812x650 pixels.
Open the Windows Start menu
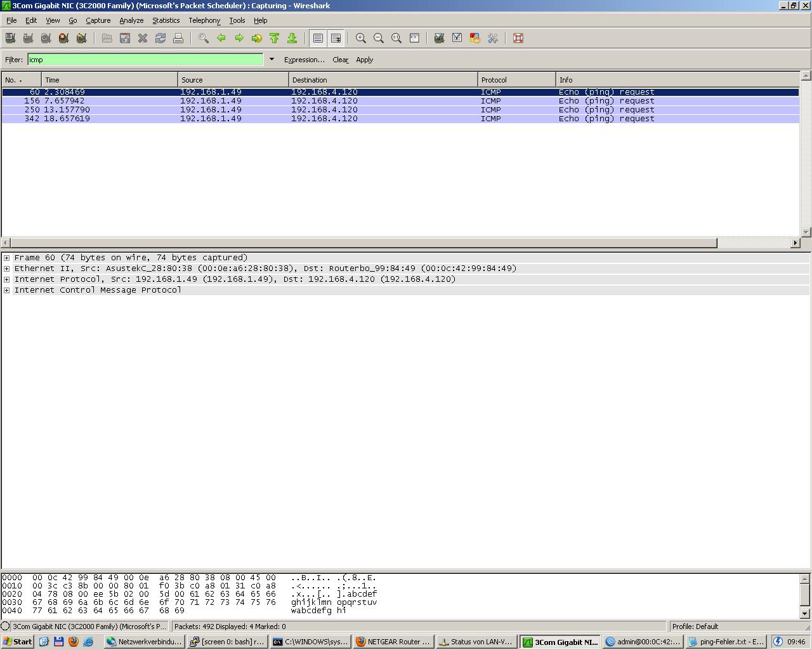(x=17, y=642)
